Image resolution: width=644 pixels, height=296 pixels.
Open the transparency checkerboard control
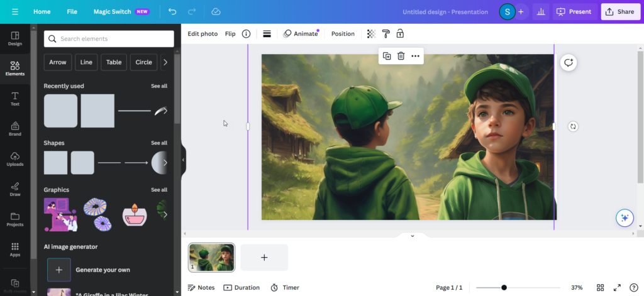(x=371, y=34)
